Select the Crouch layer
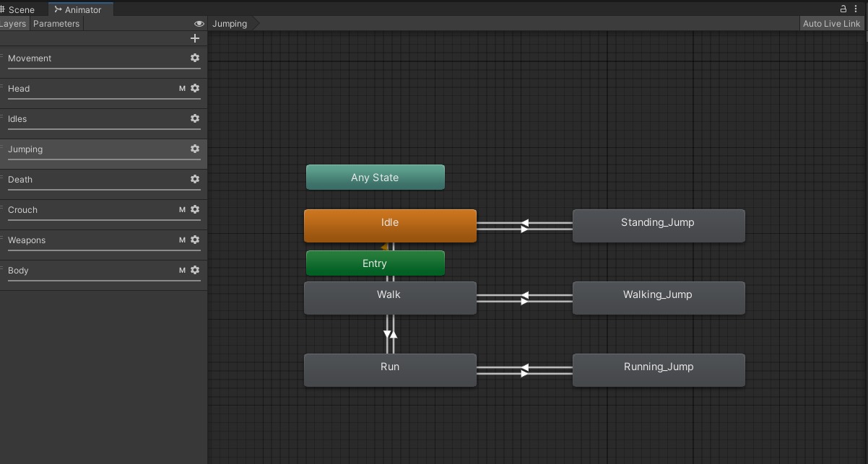The image size is (868, 464). point(103,214)
